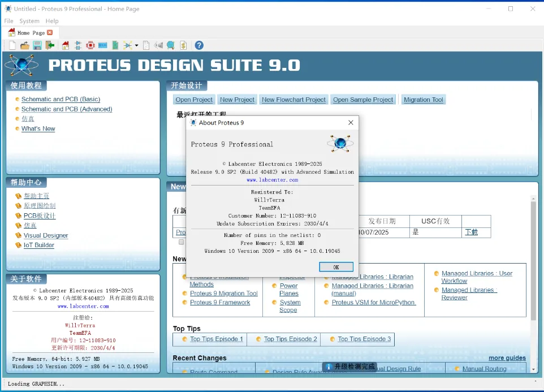Image resolution: width=544 pixels, height=392 pixels.
Task: Click the greyed-out arrow toolbar icon
Action: (158, 45)
